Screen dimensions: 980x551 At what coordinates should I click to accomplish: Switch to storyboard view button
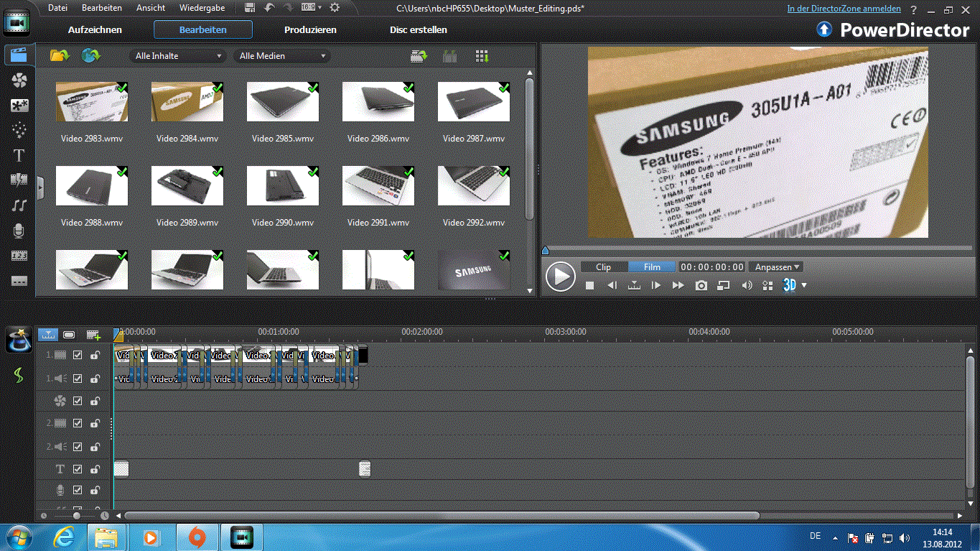coord(69,335)
